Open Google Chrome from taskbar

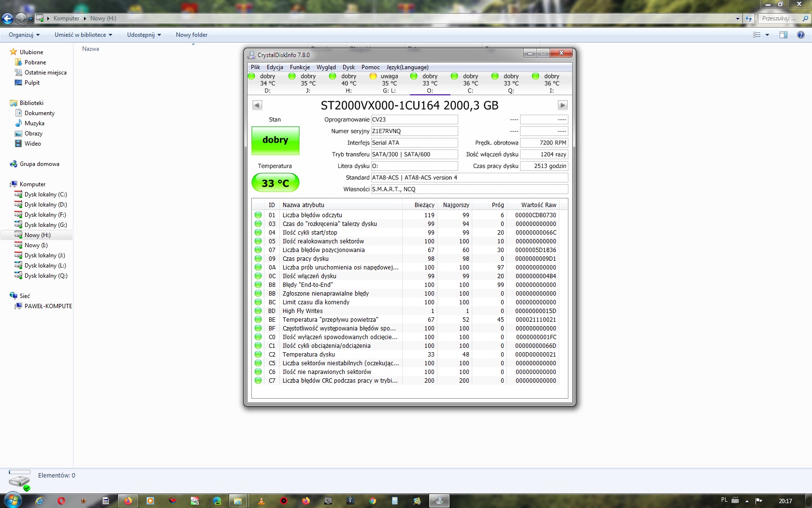coord(373,501)
